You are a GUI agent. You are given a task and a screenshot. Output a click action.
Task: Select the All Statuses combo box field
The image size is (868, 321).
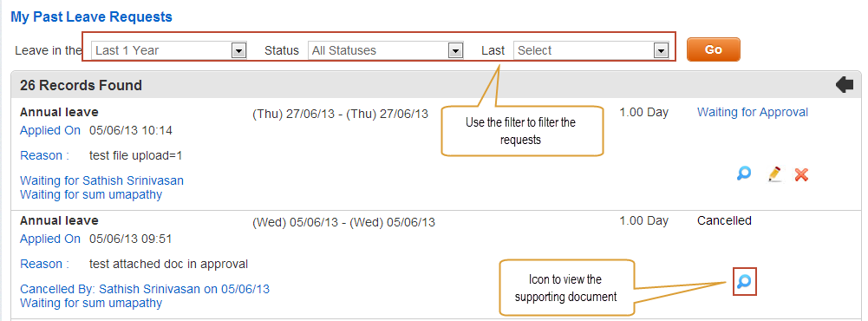pos(385,51)
